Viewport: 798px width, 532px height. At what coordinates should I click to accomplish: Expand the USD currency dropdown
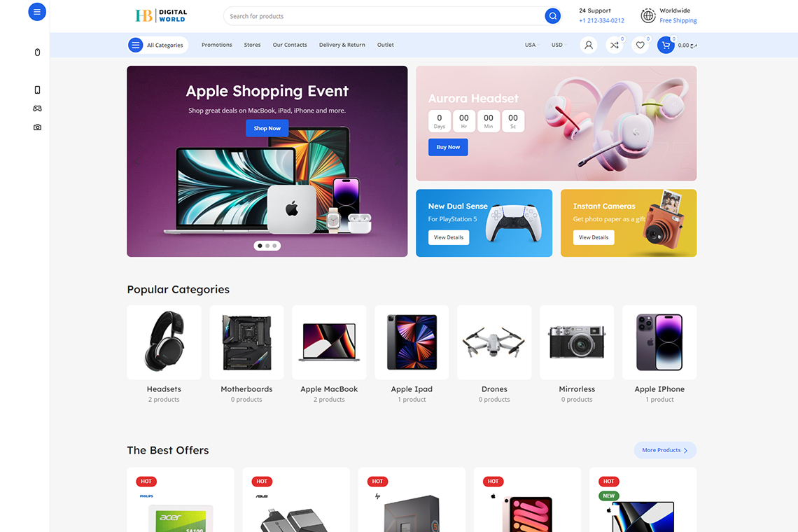[559, 45]
